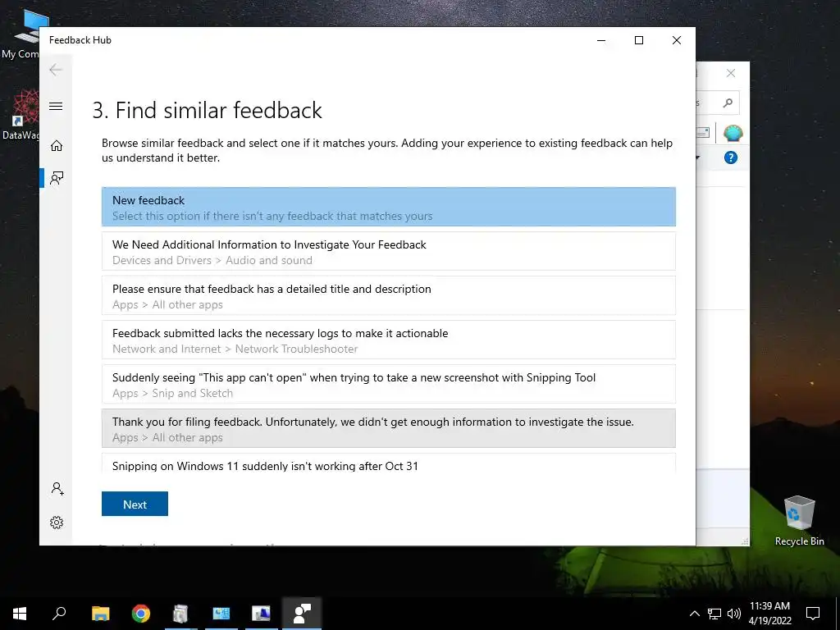Open the Windows Start menu

click(x=20, y=614)
